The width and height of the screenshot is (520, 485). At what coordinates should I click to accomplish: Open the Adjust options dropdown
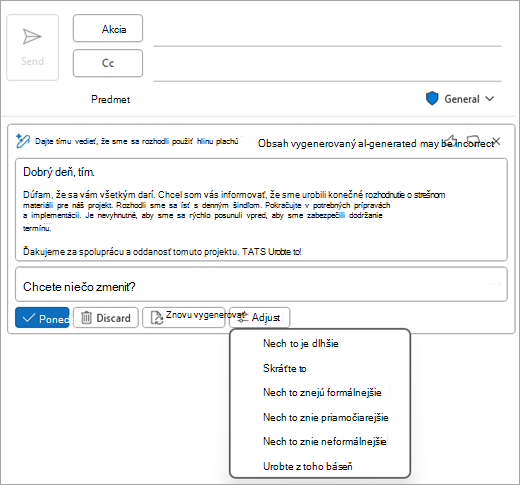[x=259, y=317]
